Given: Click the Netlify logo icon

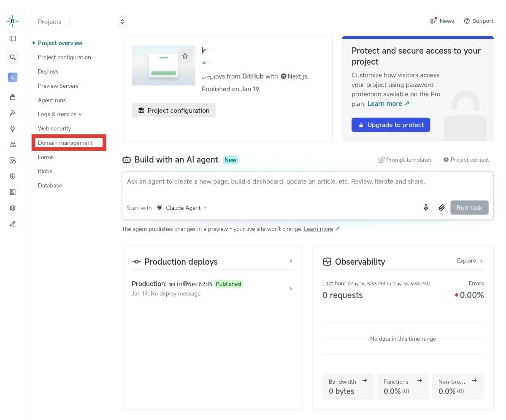Looking at the screenshot, I should [x=13, y=21].
